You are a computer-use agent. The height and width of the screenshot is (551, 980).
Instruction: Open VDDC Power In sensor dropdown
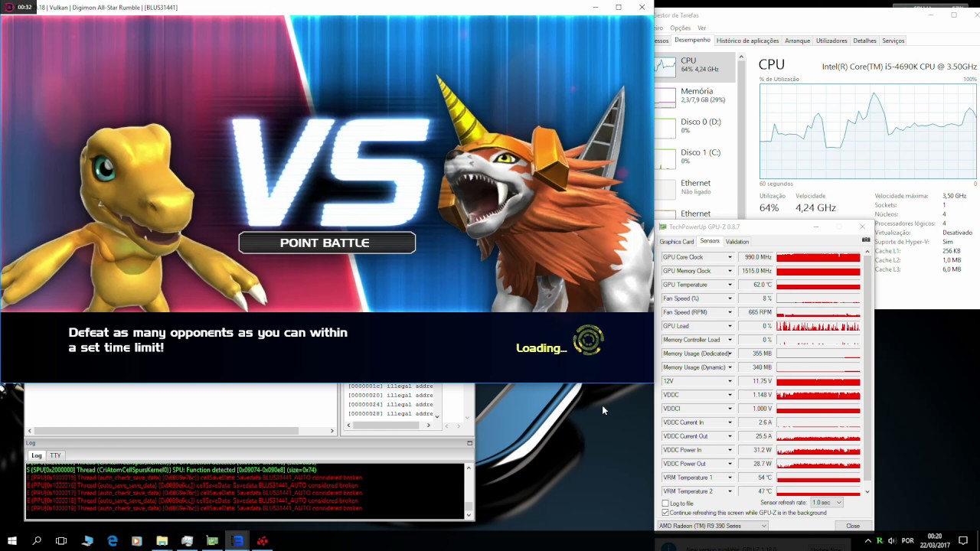(x=730, y=450)
